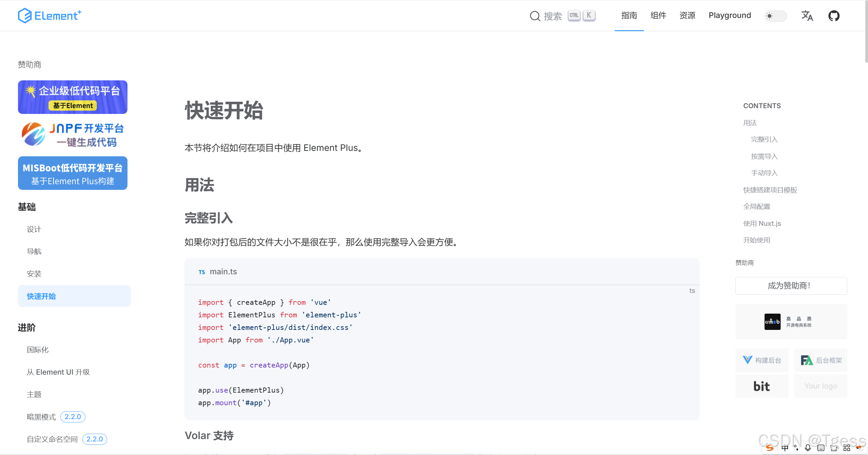Toggle the IME punctuation mode icon

tap(796, 448)
